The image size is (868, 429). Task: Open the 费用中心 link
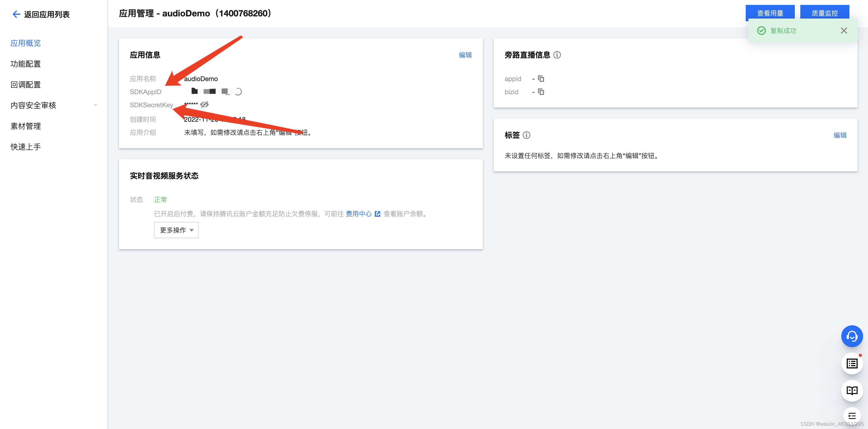tap(358, 214)
